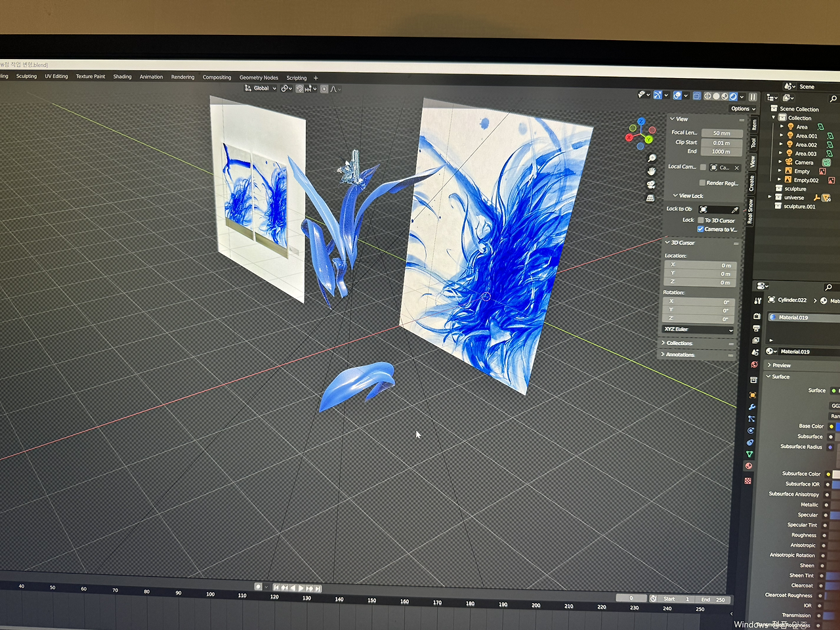Collapse the View panel section
Viewport: 840px width, 630px height.
(x=673, y=119)
